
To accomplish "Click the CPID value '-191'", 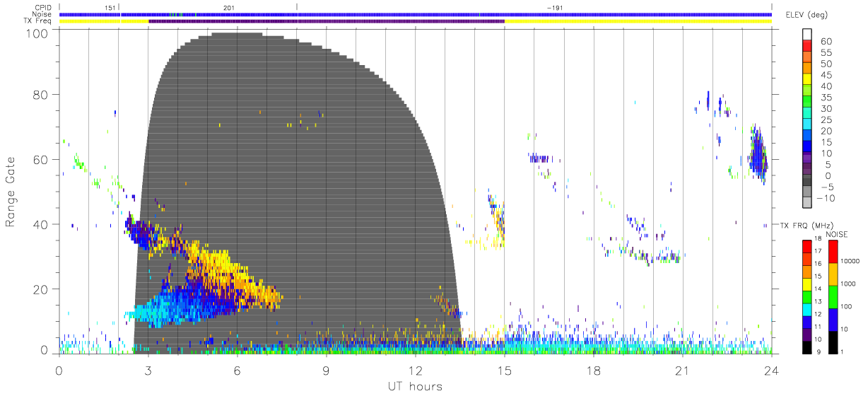I will 555,8.
